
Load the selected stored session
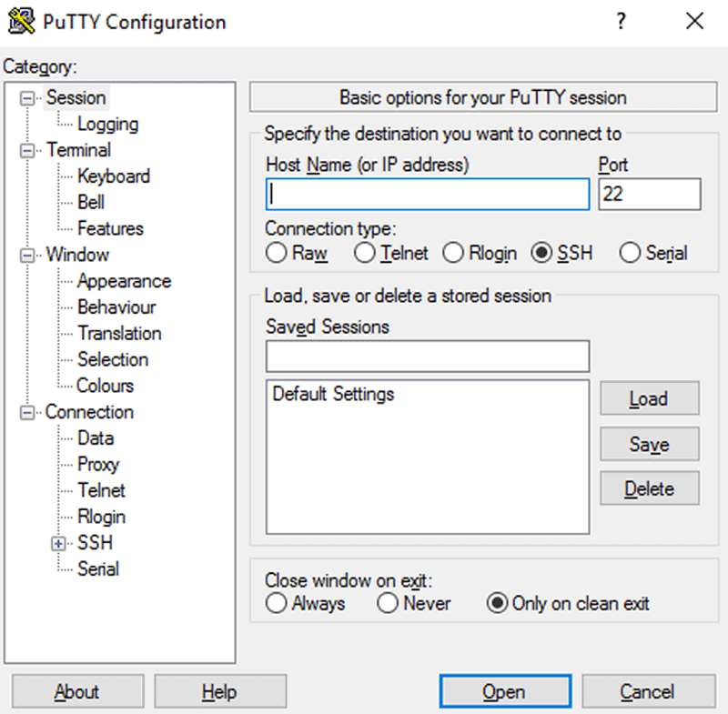coord(649,398)
